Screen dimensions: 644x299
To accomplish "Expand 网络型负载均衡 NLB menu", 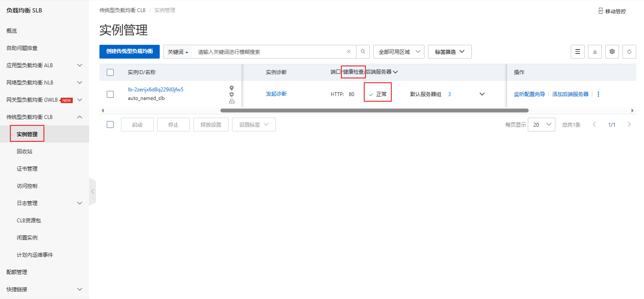I will 80,83.
